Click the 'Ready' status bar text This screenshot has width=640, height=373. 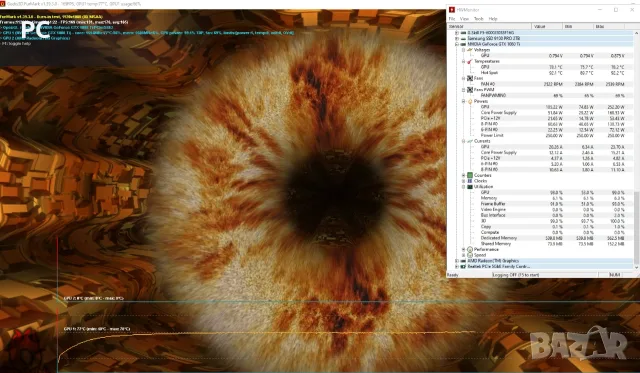click(x=453, y=275)
